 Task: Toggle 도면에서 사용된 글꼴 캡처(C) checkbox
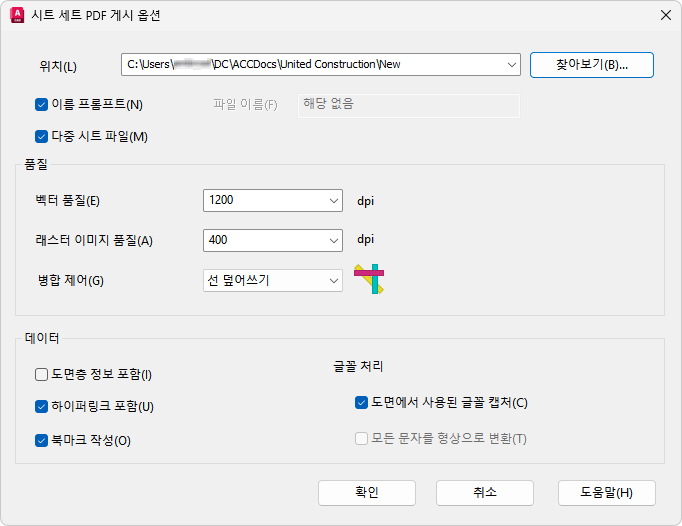pyautogui.click(x=361, y=402)
